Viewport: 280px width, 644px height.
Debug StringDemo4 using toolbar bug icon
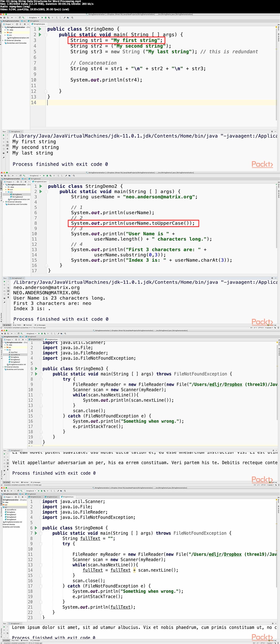[x=42, y=491]
